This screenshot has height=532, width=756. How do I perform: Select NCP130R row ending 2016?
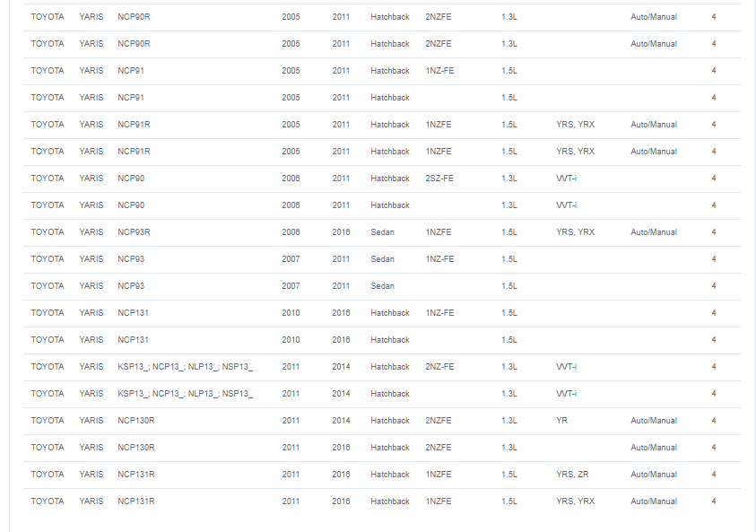tap(381, 448)
